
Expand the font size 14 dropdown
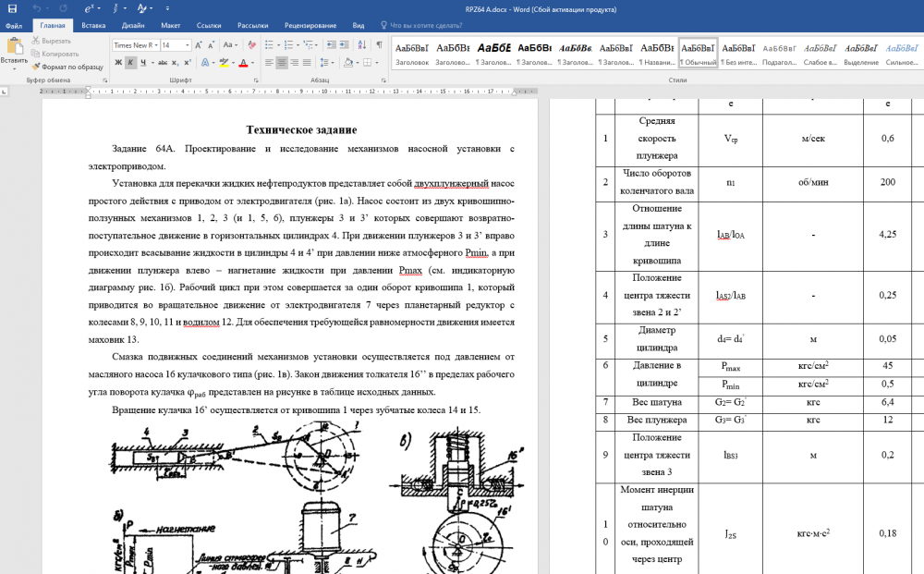click(188, 44)
